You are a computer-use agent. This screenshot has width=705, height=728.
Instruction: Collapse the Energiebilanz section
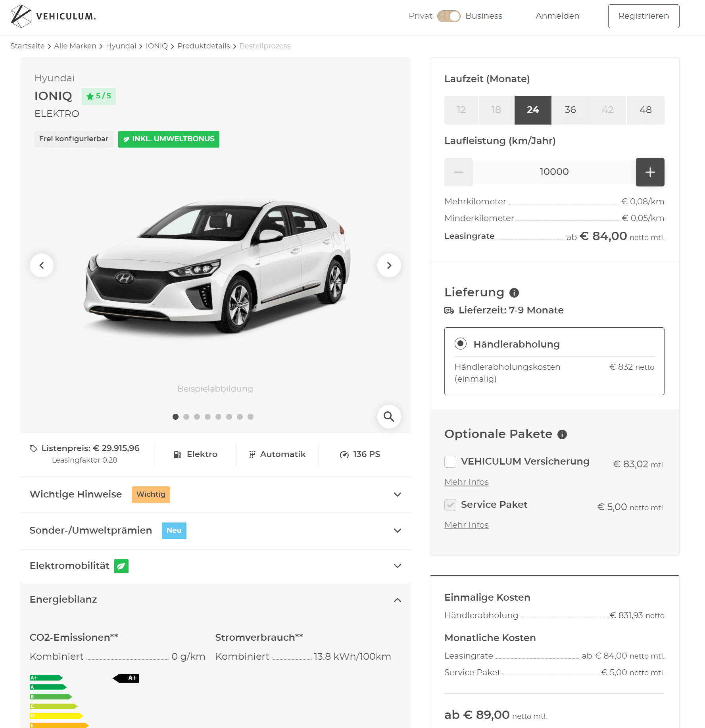click(215, 600)
